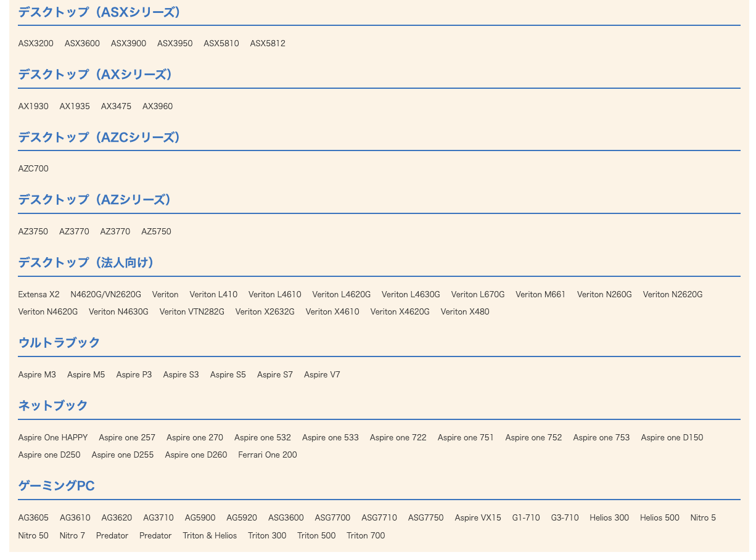Choose the Triton & Helios link
Viewport: 756px width, 560px height.
(x=210, y=535)
